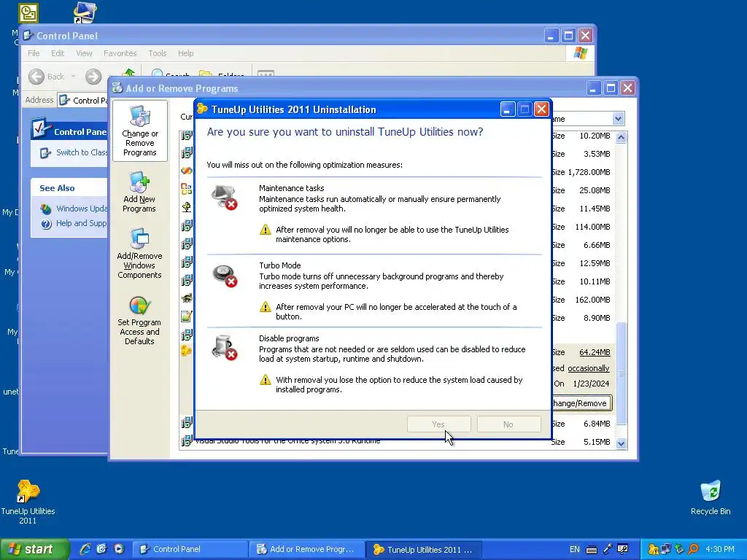Click the Disable programs icon in the dialog

click(x=225, y=348)
